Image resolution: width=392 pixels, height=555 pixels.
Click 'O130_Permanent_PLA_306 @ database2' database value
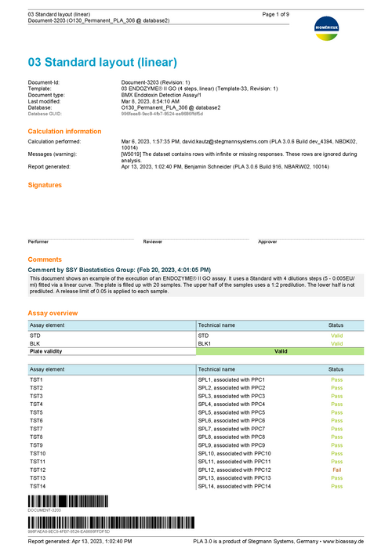pos(171,107)
